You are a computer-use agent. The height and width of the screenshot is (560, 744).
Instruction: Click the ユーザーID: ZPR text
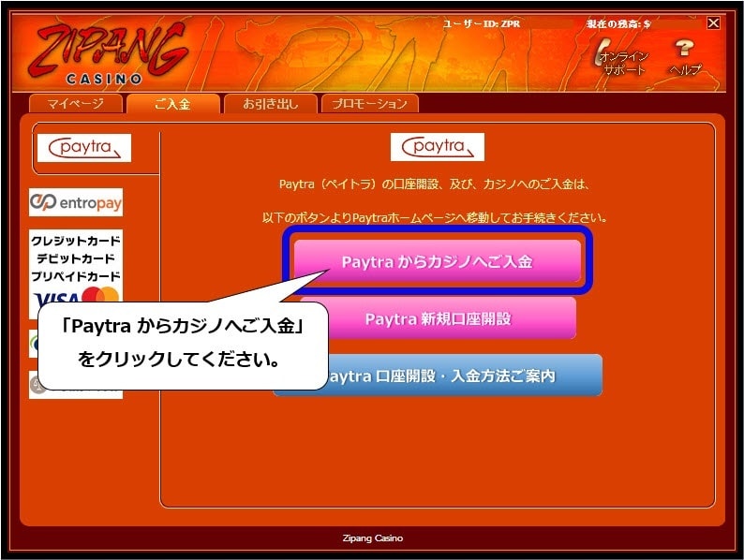coord(481,23)
